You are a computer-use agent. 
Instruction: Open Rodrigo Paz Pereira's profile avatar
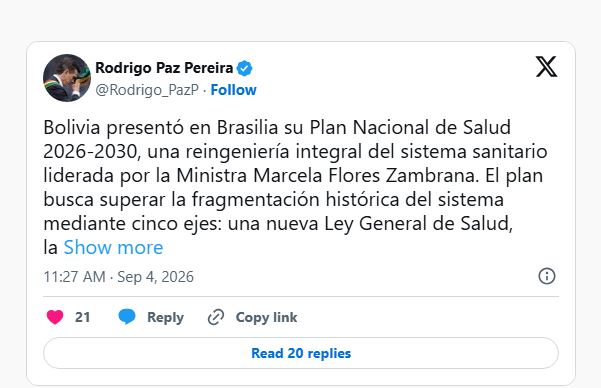tap(67, 78)
